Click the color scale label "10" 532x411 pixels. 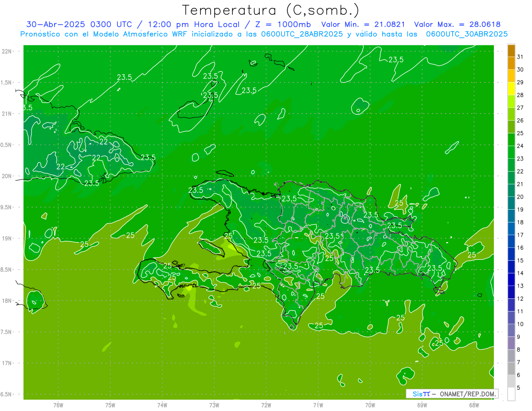tap(520, 324)
